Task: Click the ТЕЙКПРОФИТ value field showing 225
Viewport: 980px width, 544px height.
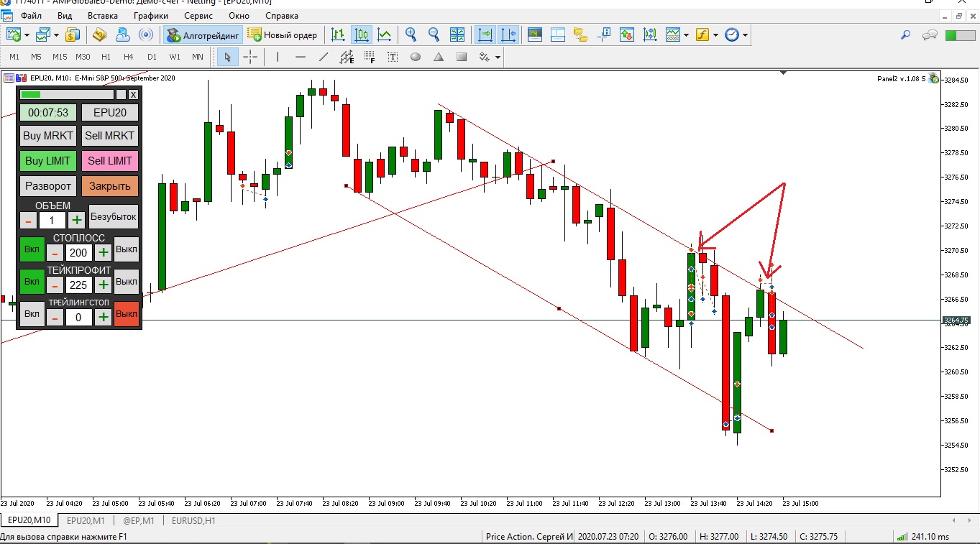Action: tap(79, 285)
